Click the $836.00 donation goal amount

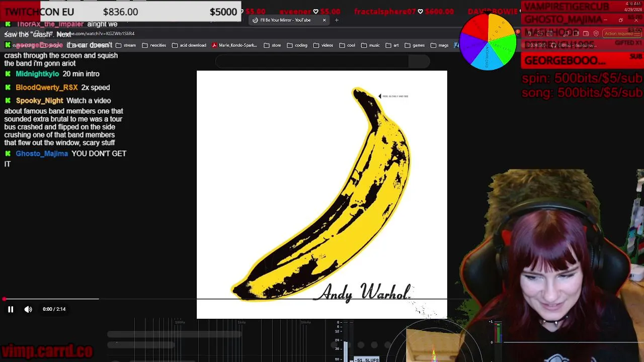coord(120,12)
